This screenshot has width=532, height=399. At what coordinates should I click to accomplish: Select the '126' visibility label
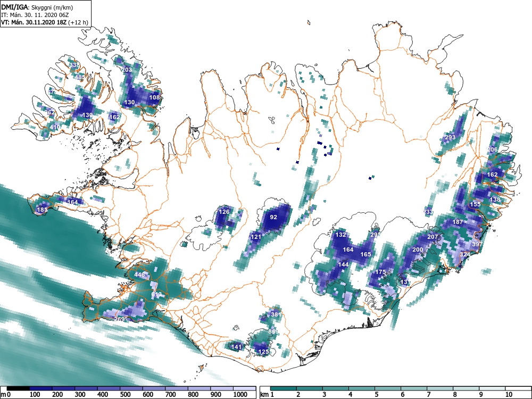click(225, 212)
